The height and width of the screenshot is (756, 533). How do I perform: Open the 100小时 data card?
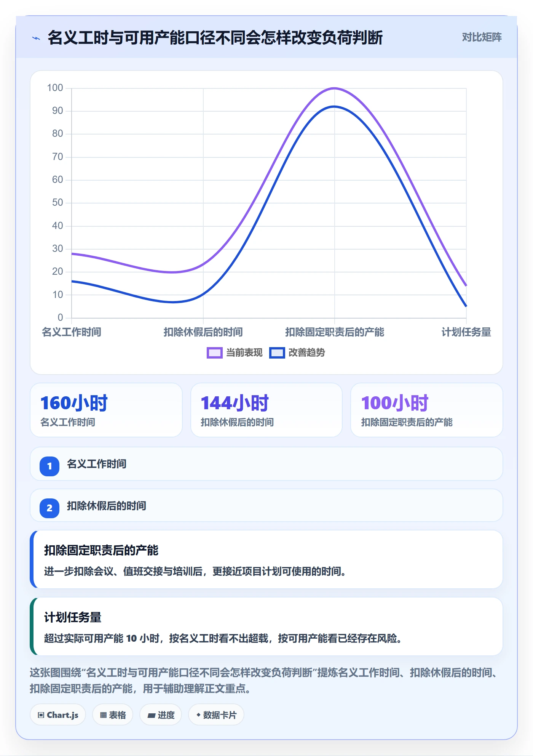point(426,410)
